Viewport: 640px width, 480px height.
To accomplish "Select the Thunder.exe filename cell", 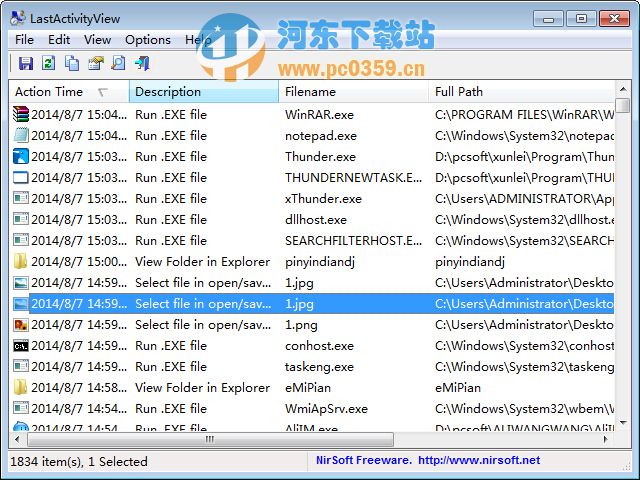I will 320,157.
